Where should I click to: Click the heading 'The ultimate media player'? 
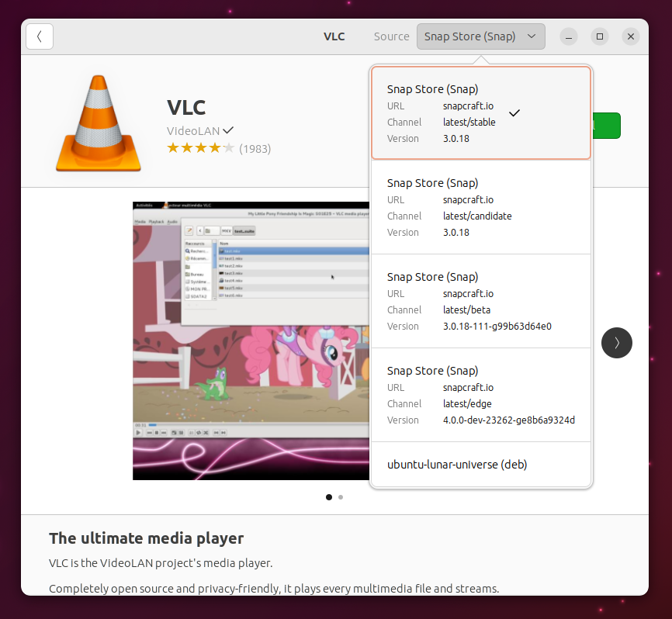[x=147, y=538]
